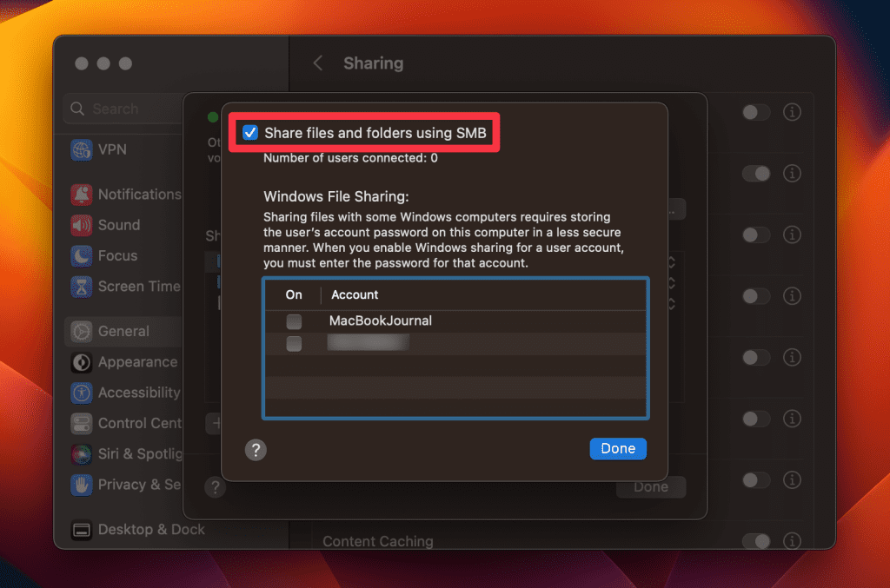Click the On column header
This screenshot has width=890, height=588.
pos(294,294)
